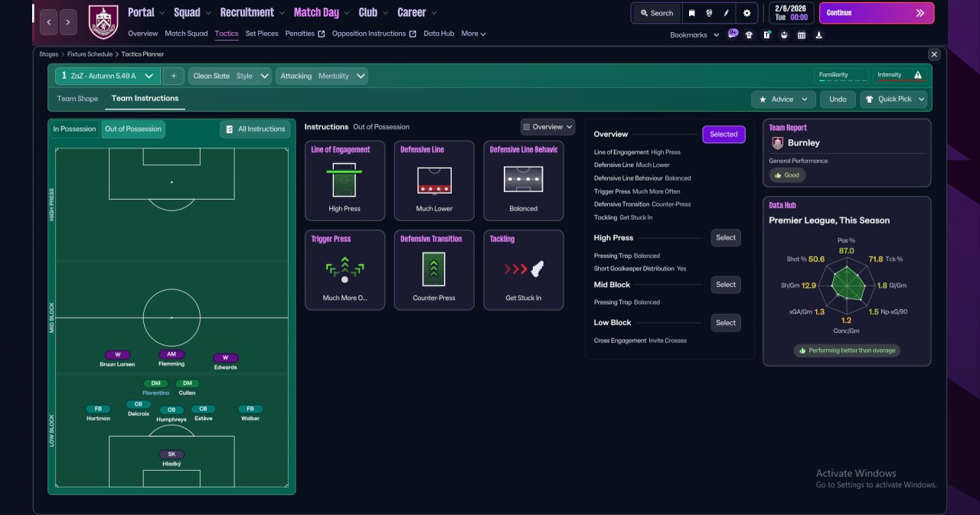Click the Intensity warning triangle icon
Viewport: 980px width, 515px height.
pyautogui.click(x=917, y=75)
